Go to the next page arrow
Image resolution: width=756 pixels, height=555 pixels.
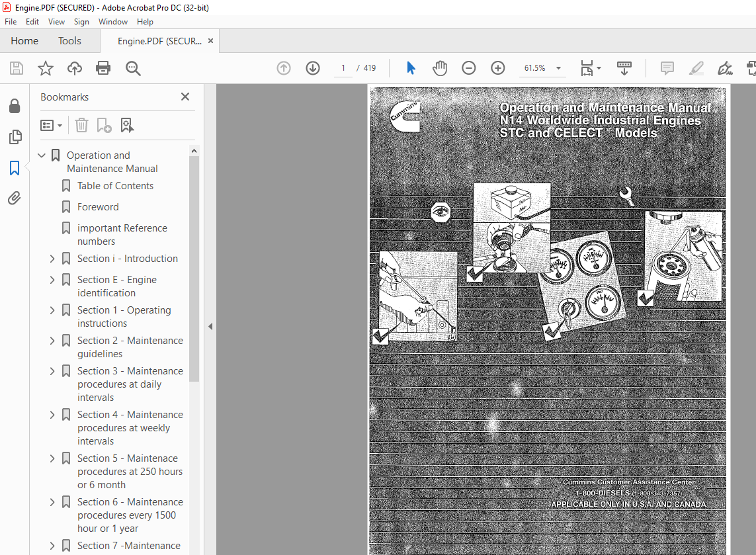313,68
